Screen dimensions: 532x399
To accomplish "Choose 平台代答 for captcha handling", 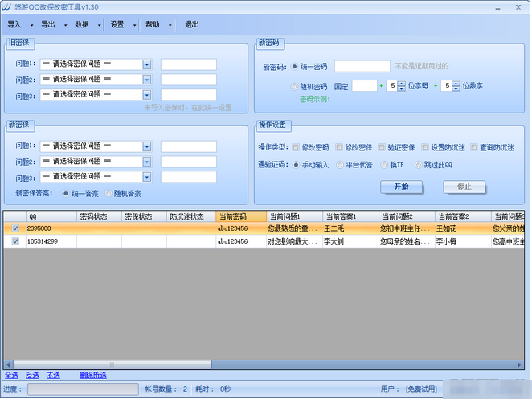I will tap(340, 165).
